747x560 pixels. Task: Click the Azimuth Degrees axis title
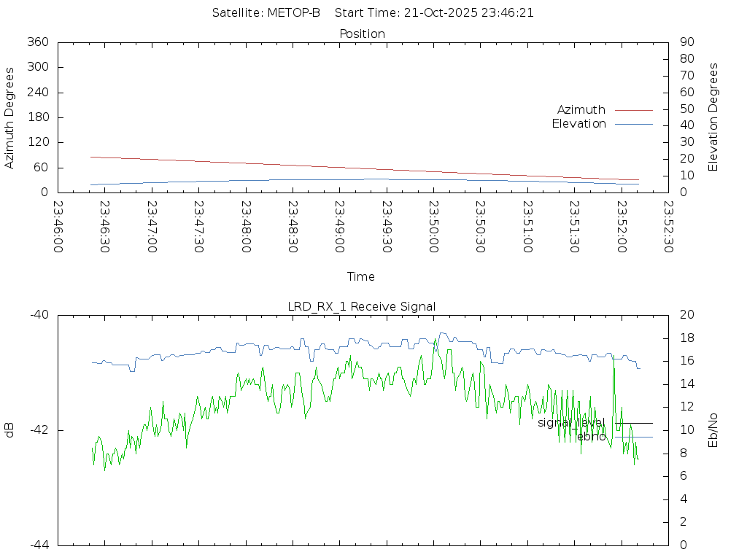(9, 118)
